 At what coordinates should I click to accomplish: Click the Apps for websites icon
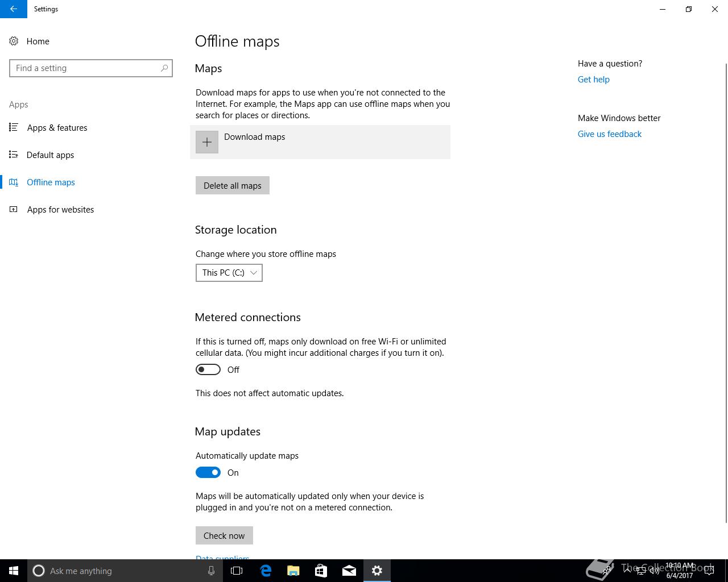[x=14, y=209]
